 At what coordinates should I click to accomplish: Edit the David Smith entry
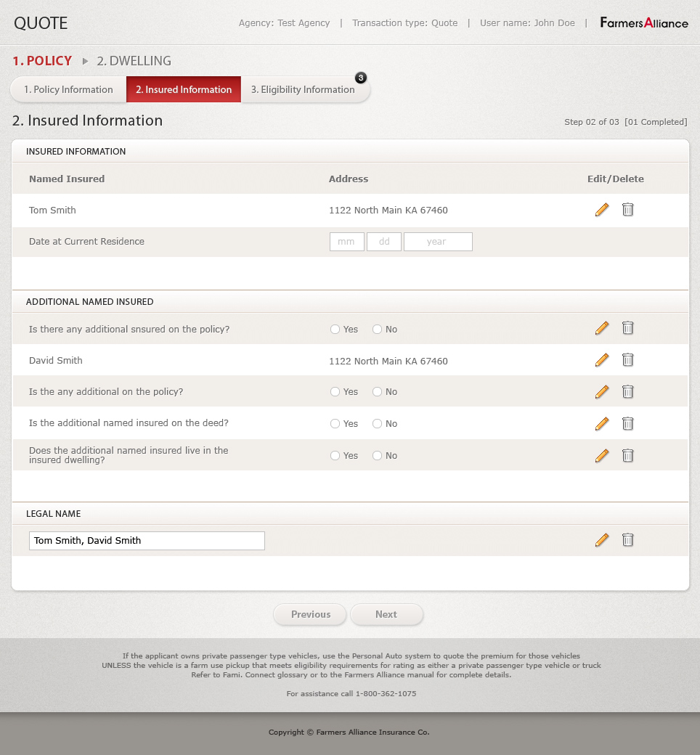(602, 359)
